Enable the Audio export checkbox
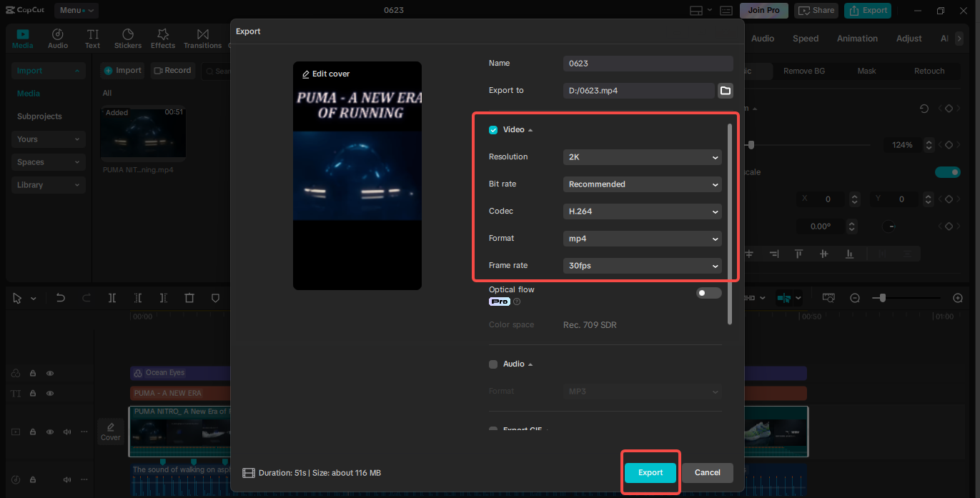 pyautogui.click(x=493, y=364)
